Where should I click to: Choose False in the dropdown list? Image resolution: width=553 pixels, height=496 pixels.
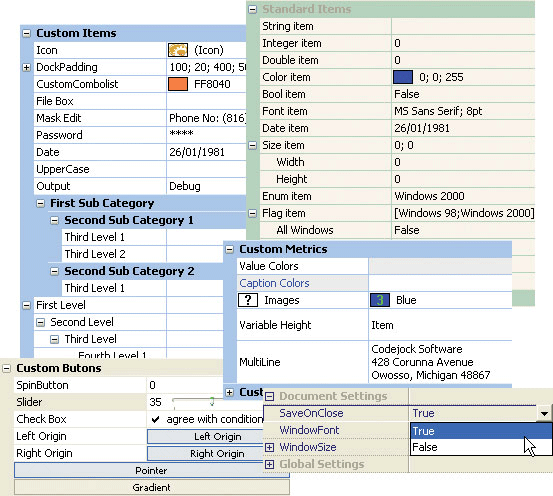(x=481, y=447)
